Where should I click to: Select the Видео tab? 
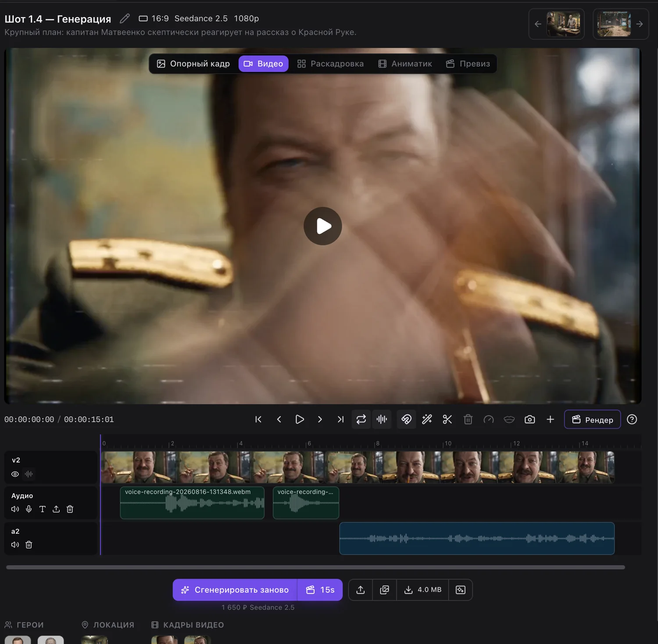(263, 64)
